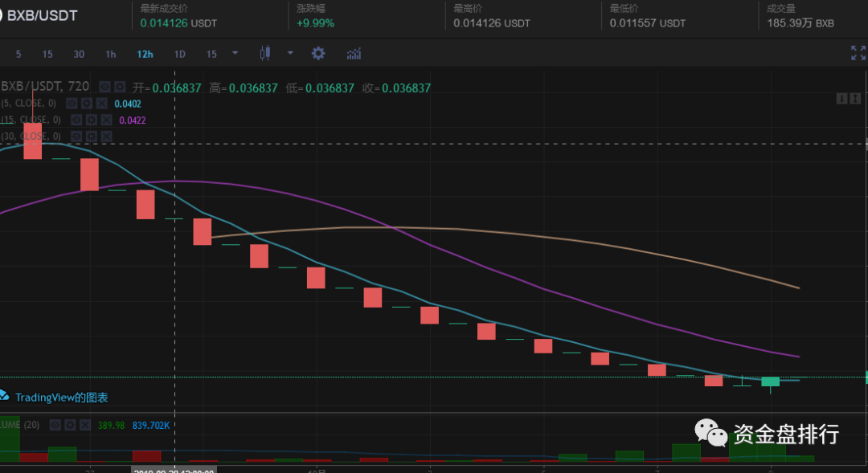Hide the Volume indicator

pos(55,425)
